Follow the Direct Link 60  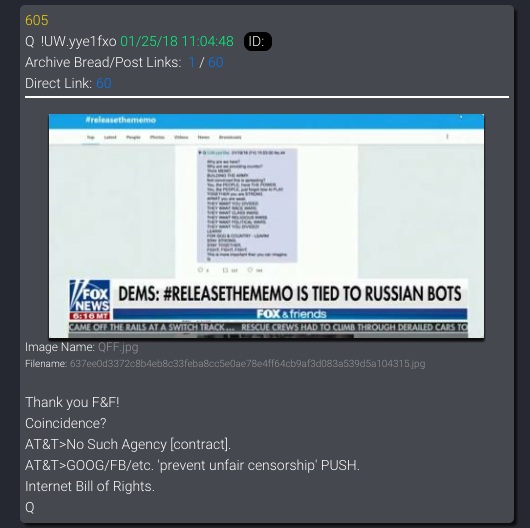click(x=104, y=83)
